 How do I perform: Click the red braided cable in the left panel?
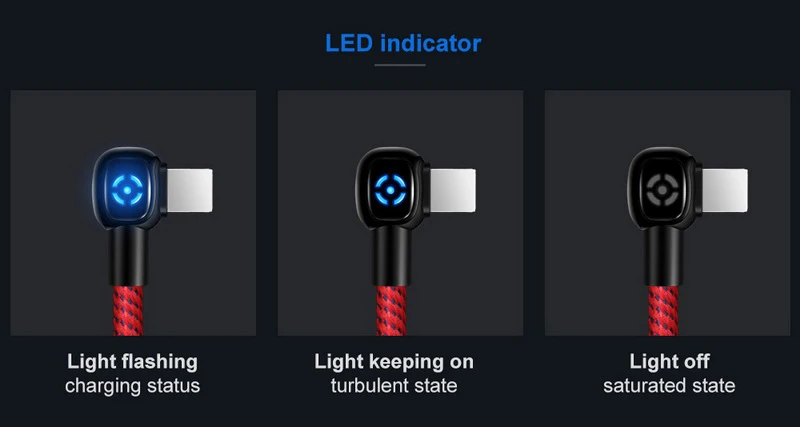[x=128, y=310]
